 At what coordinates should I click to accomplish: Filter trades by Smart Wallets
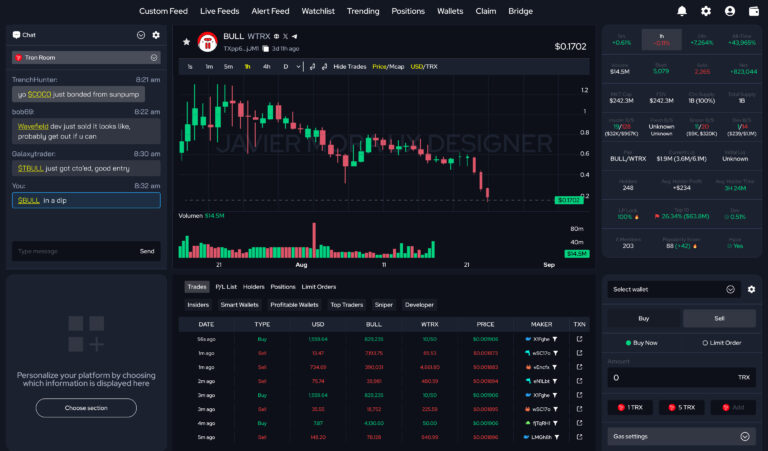tap(239, 305)
